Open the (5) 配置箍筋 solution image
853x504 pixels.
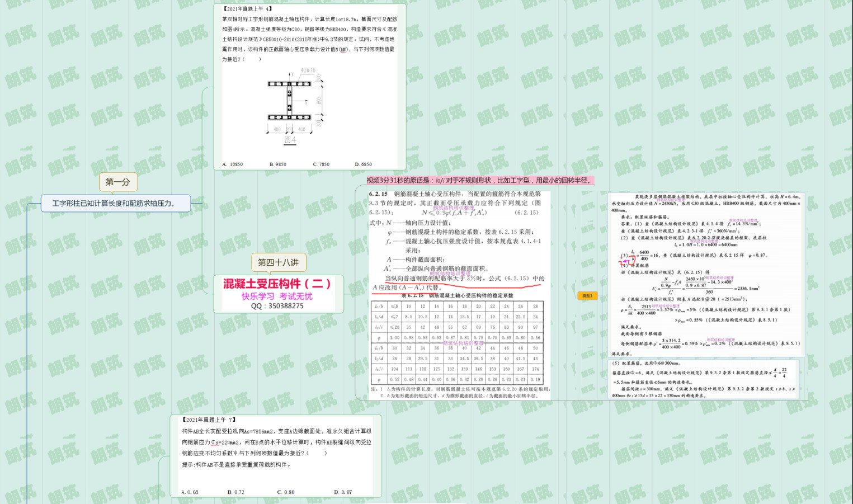[x=703, y=379]
